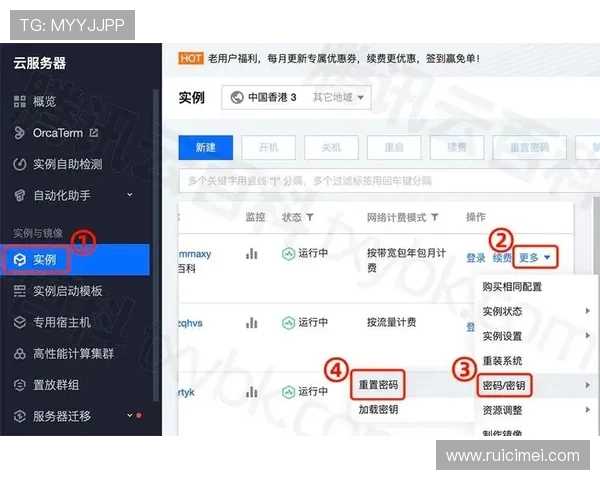Select 加载密钥 in submenu
The width and height of the screenshot is (600, 480).
tap(378, 410)
